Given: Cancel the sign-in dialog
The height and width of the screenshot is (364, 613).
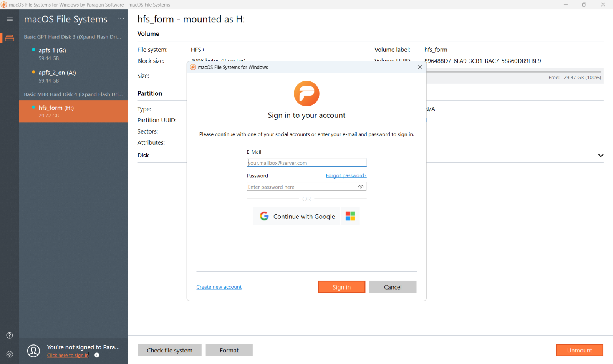Looking at the screenshot, I should (x=393, y=287).
